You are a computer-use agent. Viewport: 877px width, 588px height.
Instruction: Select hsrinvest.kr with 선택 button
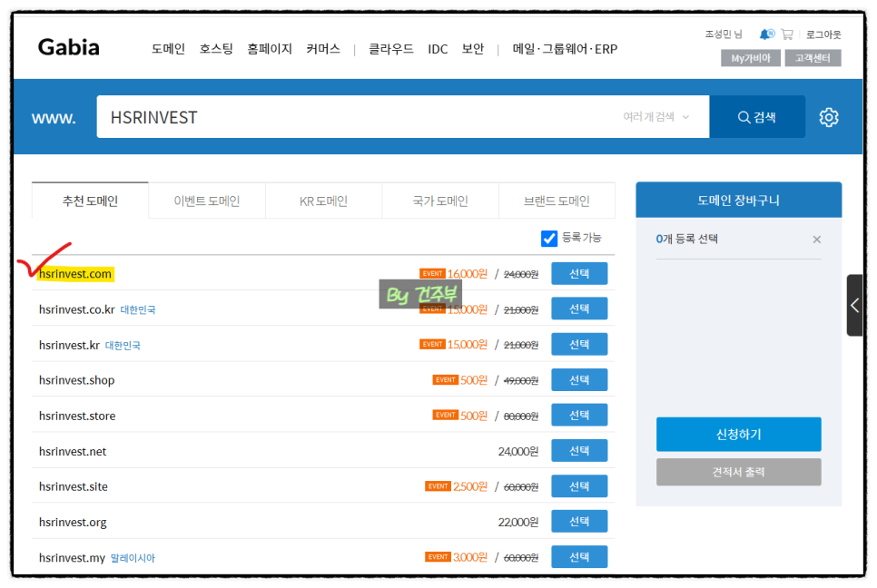(579, 344)
